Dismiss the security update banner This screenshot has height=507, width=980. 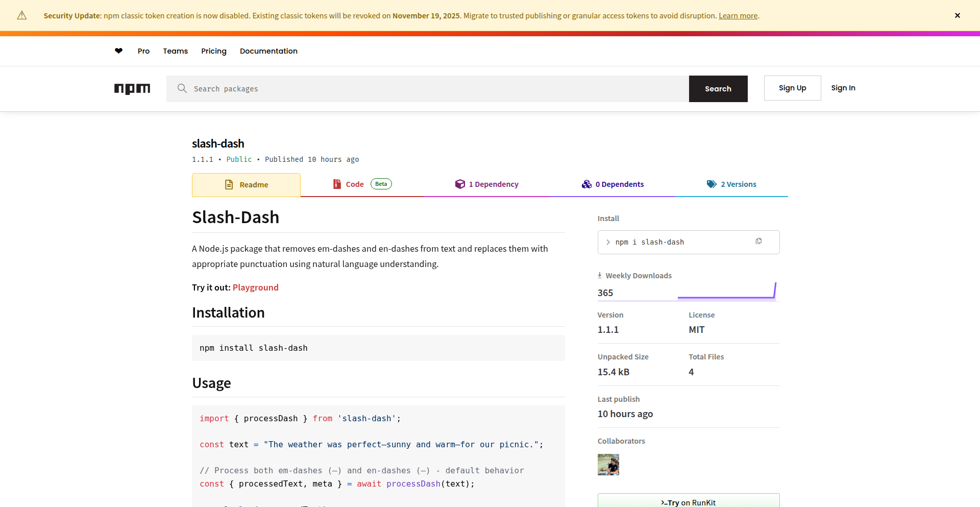[958, 15]
